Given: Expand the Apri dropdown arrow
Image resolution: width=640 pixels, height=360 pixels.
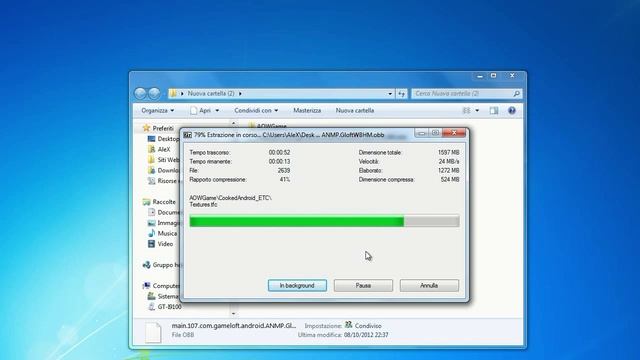Looking at the screenshot, I should tap(217, 111).
